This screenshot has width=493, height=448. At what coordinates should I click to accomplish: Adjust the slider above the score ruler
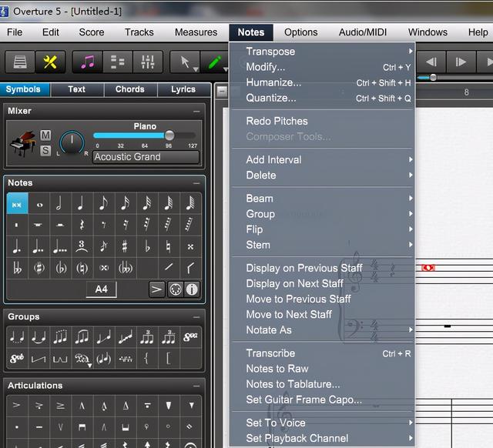point(433,77)
